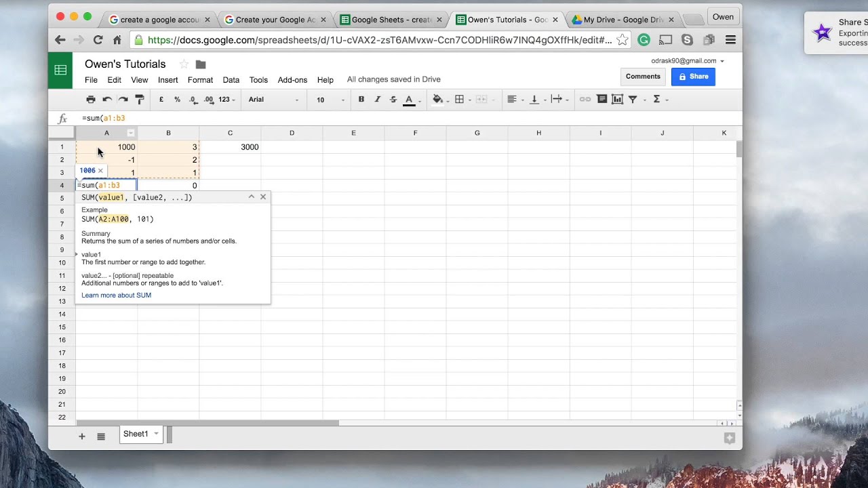Open the more formats 123 dropdown
The image size is (868, 488).
click(226, 100)
